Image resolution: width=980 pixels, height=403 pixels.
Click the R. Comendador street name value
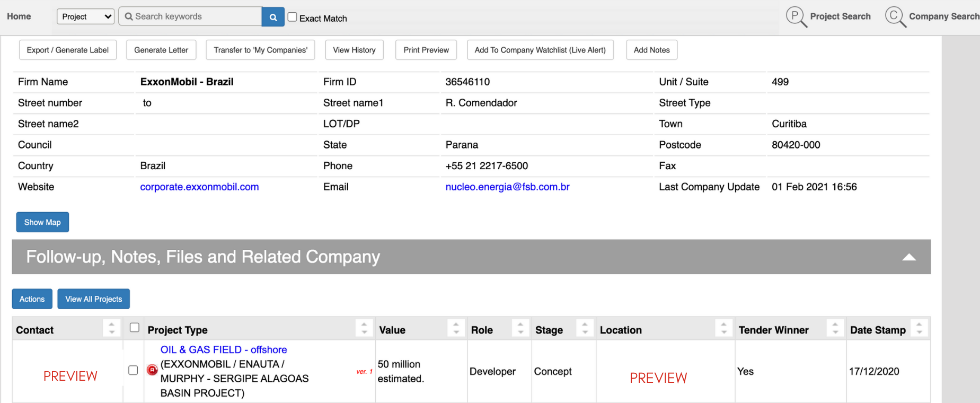click(x=481, y=103)
